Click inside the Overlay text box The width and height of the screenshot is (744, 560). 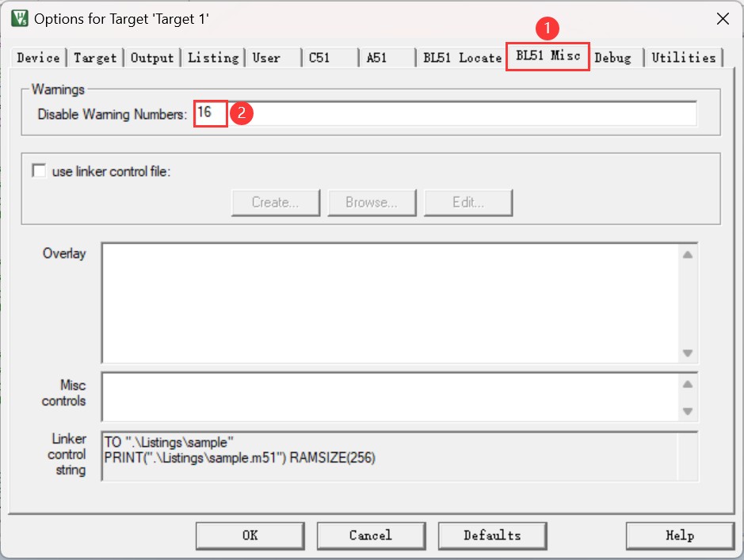[x=390, y=303]
